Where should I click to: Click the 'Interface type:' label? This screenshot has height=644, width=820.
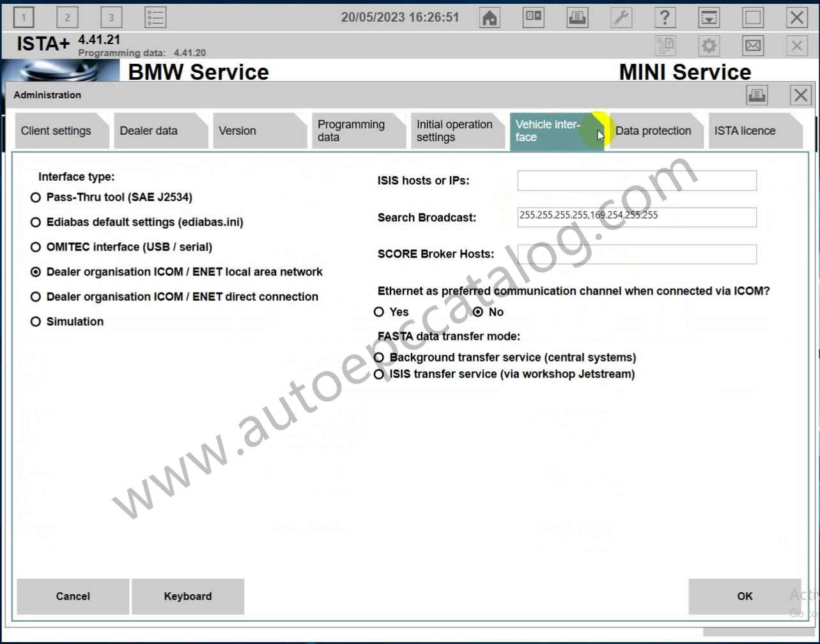77,177
